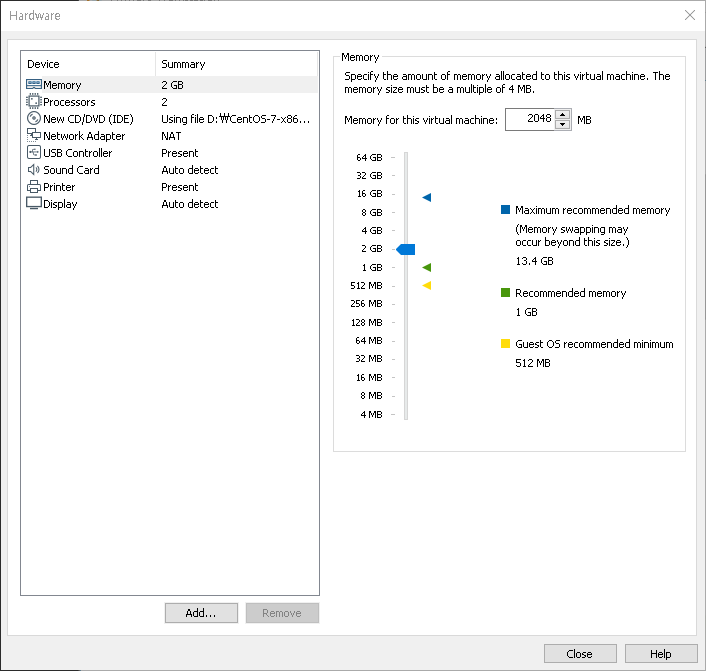Click green legend square for recommended memory
The width and height of the screenshot is (706, 671).
(506, 293)
